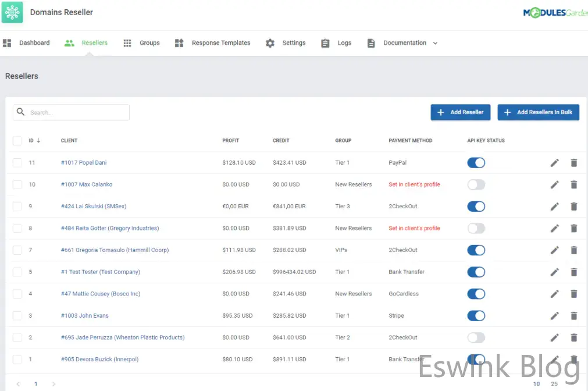Click edit pencil for Test Tester row
The image size is (588, 391).
[x=554, y=272]
